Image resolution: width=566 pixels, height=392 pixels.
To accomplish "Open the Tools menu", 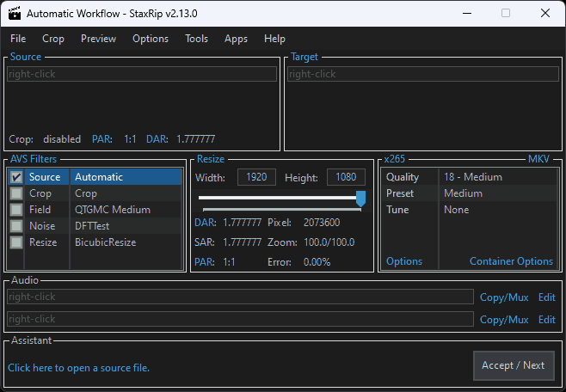I will click(196, 39).
